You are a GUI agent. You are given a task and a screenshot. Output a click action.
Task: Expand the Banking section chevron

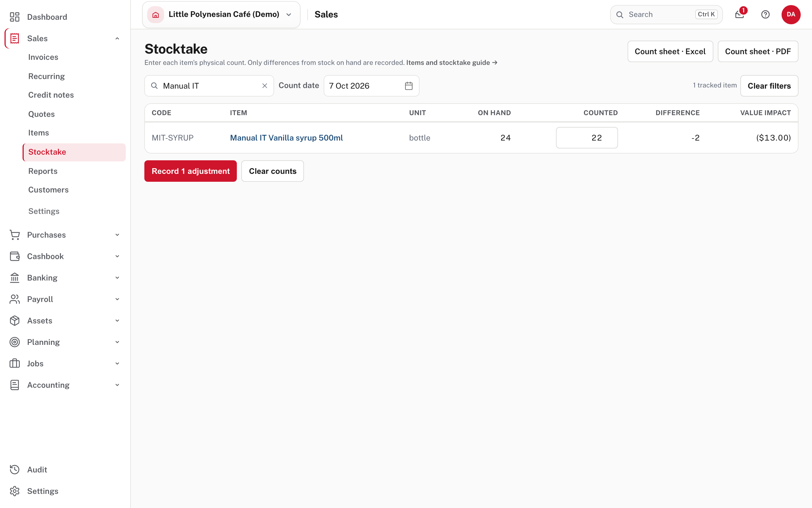coord(118,278)
